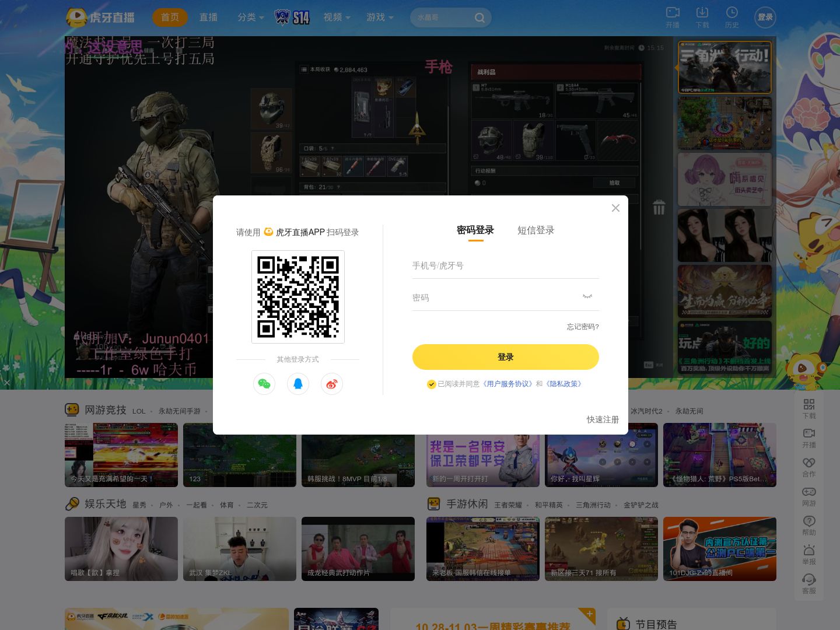Log in with WeChat icon
The height and width of the screenshot is (630, 840).
coord(264,384)
